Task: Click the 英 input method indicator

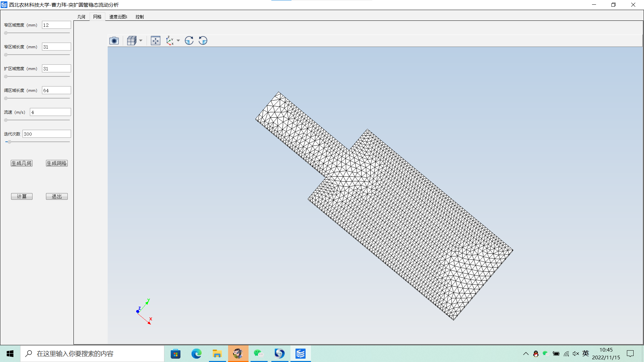Action: coord(586,353)
